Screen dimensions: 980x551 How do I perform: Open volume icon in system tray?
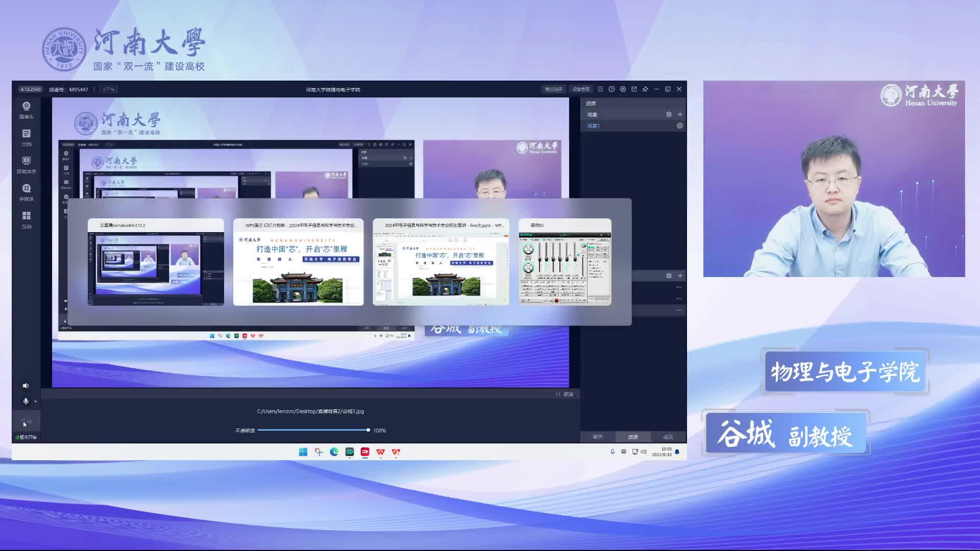tap(644, 452)
